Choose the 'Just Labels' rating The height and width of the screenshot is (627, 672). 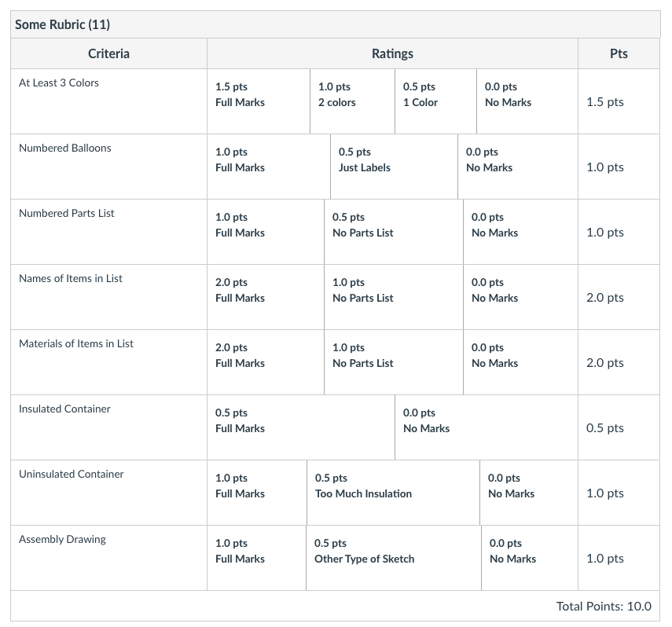[395, 167]
